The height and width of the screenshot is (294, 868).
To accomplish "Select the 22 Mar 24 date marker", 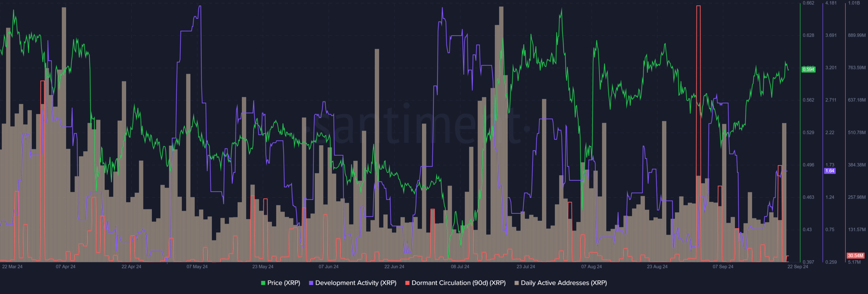I will point(12,267).
